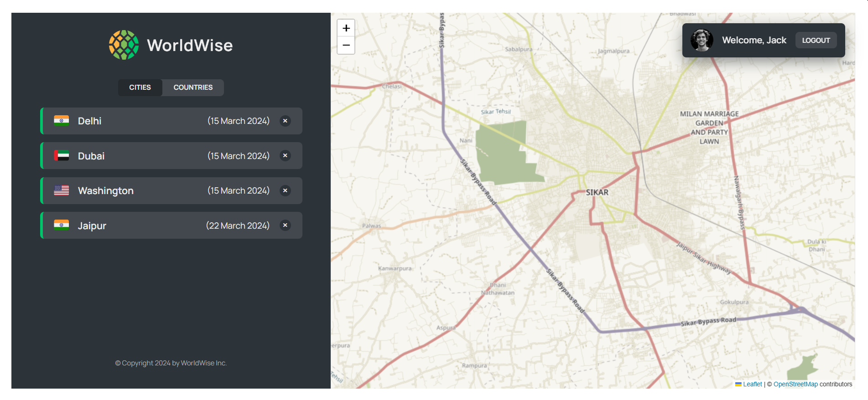868x400 pixels.
Task: Click the Palwas map label
Action: pyautogui.click(x=372, y=226)
